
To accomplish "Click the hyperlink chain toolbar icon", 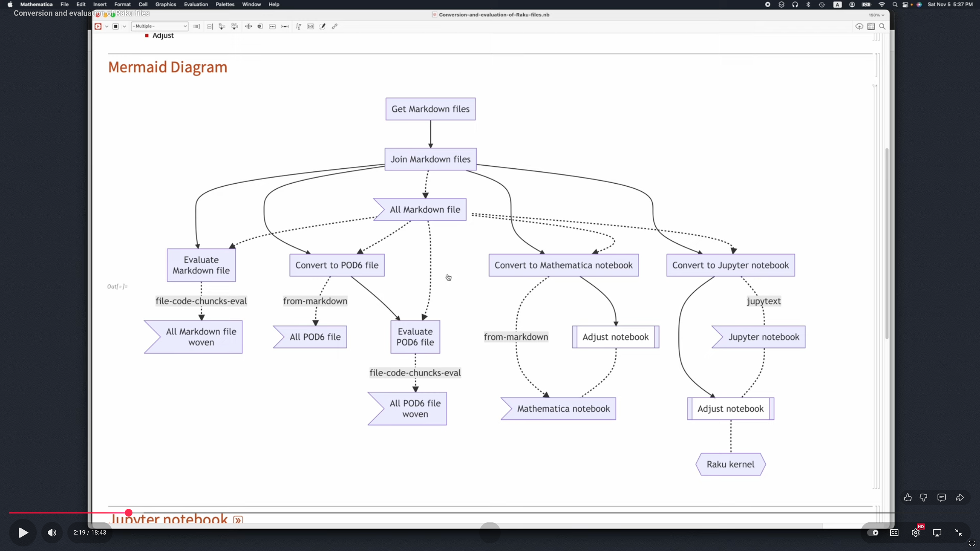I will tap(335, 26).
